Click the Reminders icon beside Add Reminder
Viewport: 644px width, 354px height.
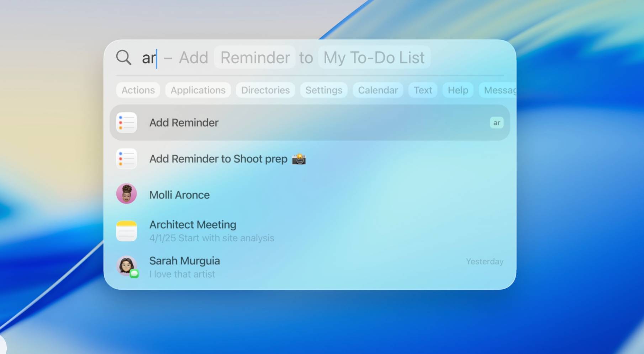point(126,123)
